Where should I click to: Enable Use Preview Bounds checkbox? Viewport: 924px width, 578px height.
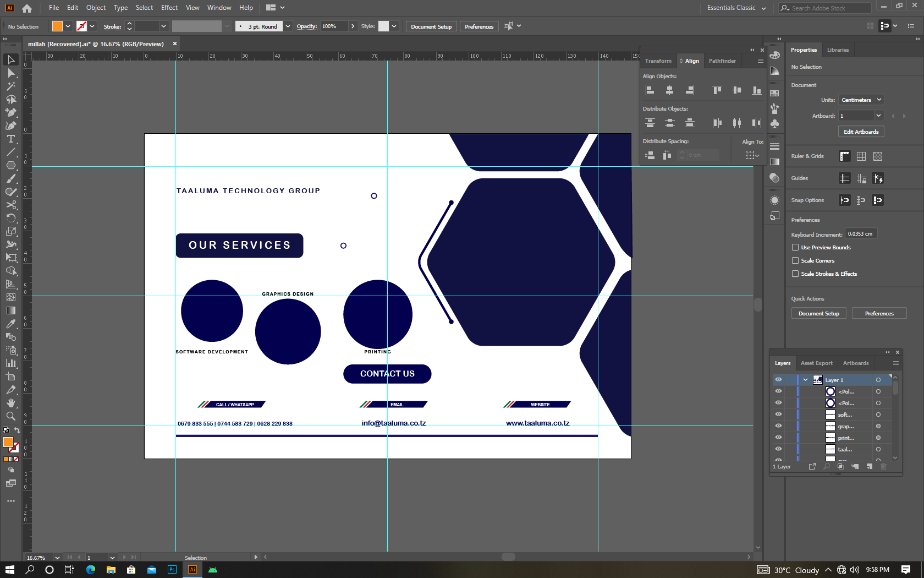click(795, 248)
